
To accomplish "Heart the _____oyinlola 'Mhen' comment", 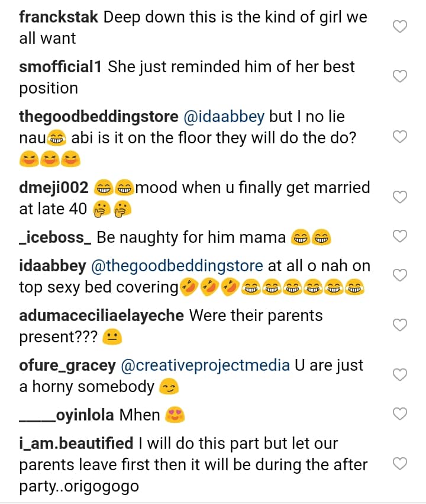I will (401, 413).
